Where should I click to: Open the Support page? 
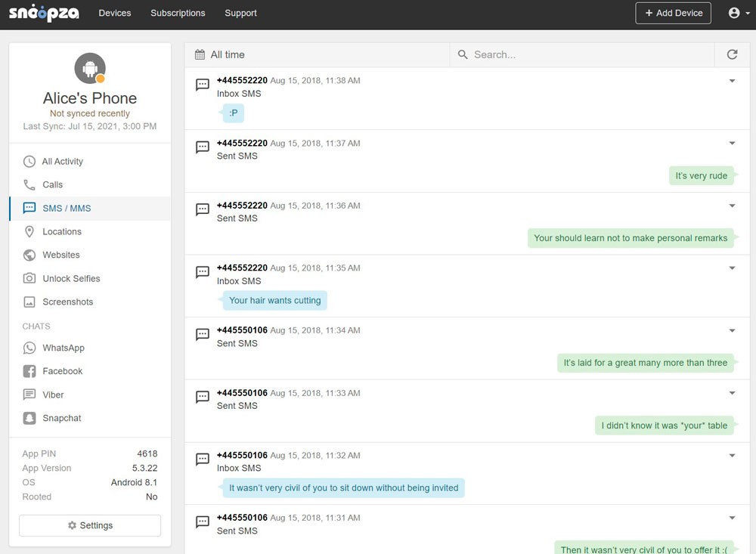pos(240,13)
